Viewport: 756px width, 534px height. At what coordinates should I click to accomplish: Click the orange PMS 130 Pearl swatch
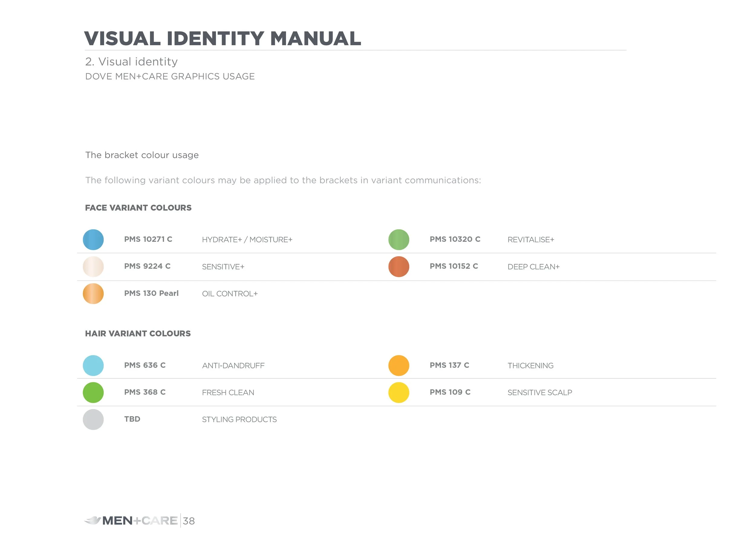(93, 293)
